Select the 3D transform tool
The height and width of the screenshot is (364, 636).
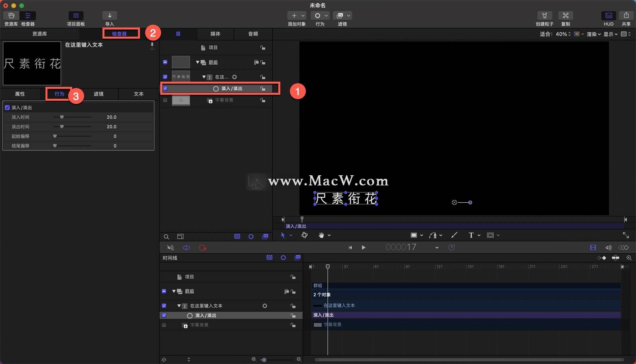(305, 235)
